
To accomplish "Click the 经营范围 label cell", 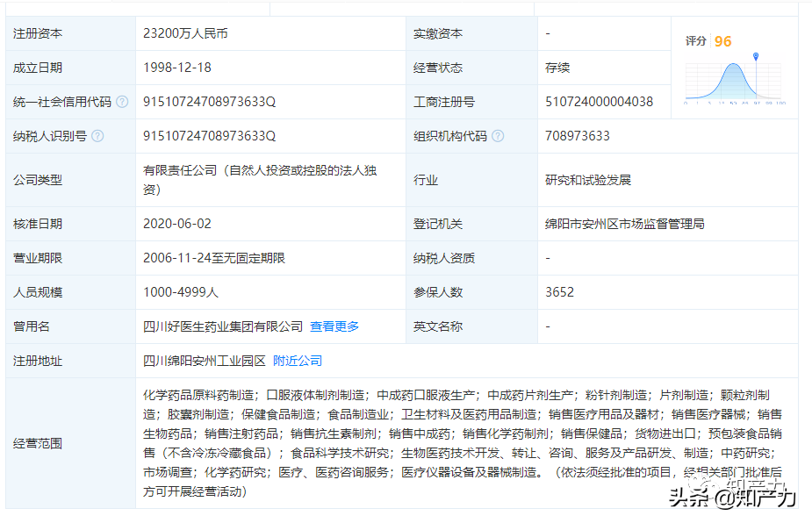I will (x=70, y=443).
